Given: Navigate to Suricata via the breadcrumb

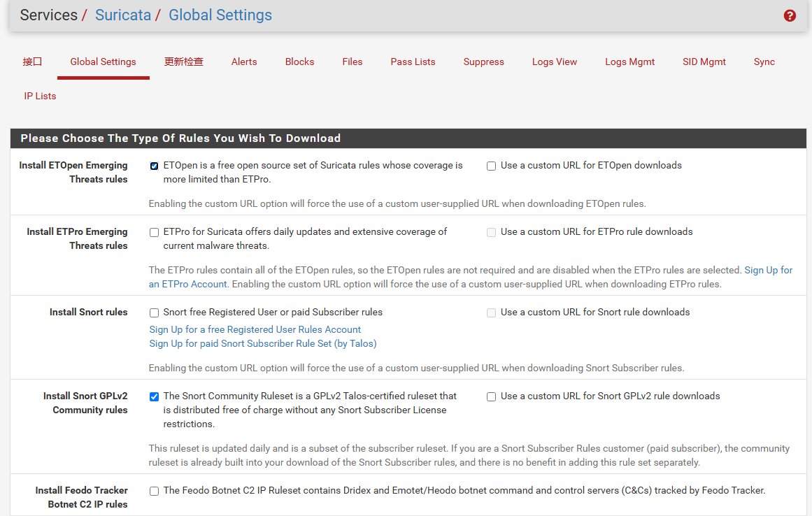Looking at the screenshot, I should (x=123, y=15).
